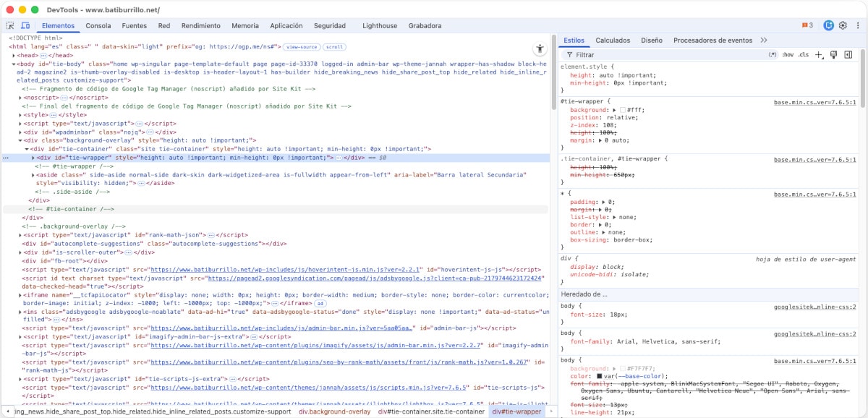Open the three-dot customize DevTools menu
Viewport: 868px width, 418px height.
tap(857, 25)
